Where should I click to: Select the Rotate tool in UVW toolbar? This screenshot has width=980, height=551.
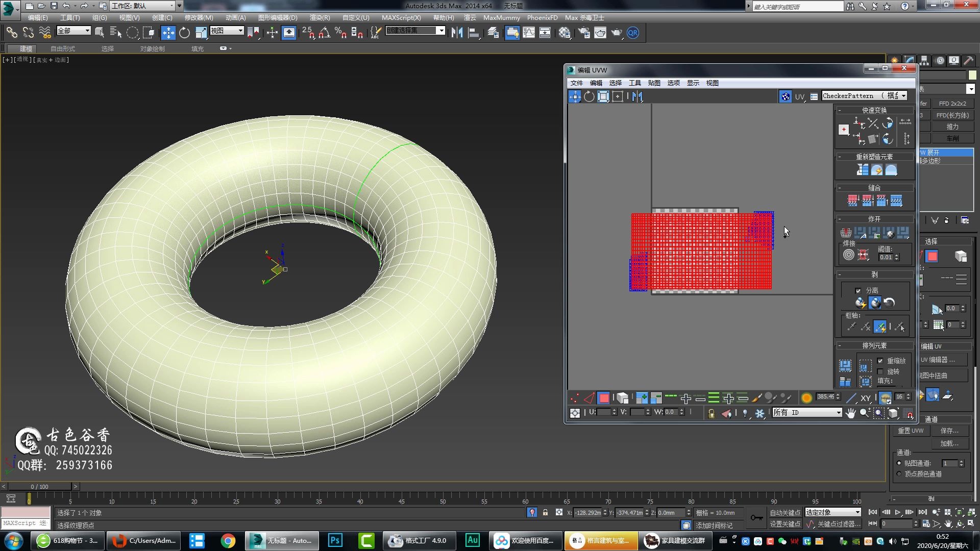pyautogui.click(x=589, y=96)
